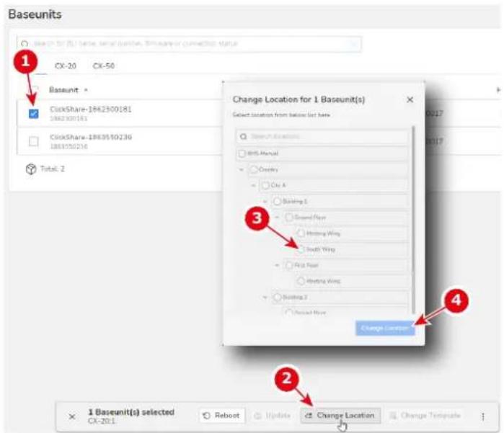Viewport: 504px width, 433px height.
Task: Click the '1 Baseunit(s) selected' text
Action: (x=131, y=412)
